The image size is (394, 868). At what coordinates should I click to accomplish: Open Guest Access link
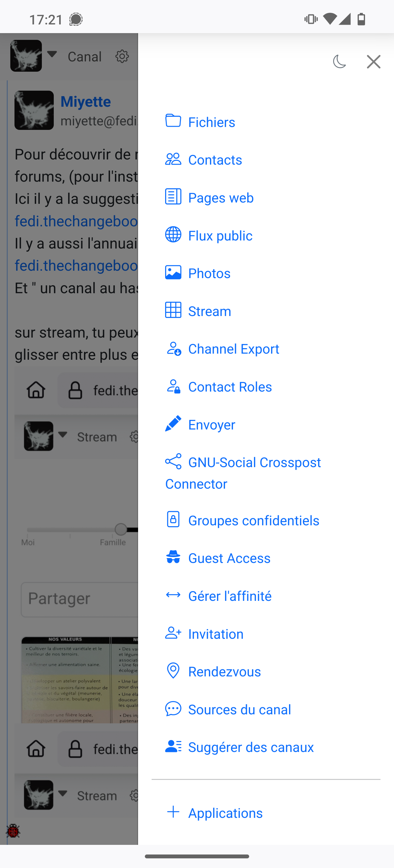click(229, 558)
